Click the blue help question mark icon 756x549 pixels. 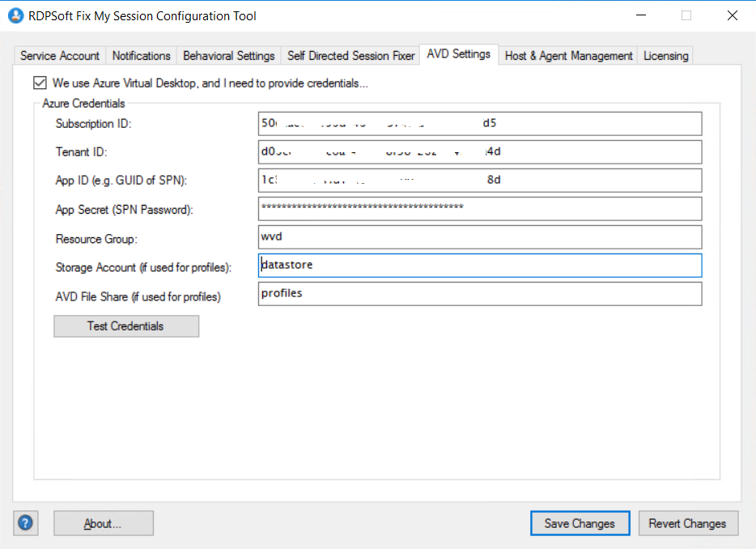(25, 523)
